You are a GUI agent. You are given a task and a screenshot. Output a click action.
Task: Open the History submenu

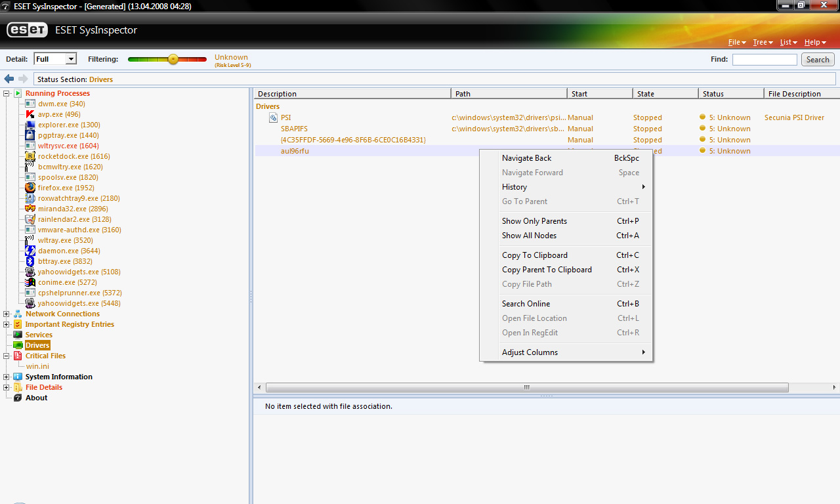point(566,187)
